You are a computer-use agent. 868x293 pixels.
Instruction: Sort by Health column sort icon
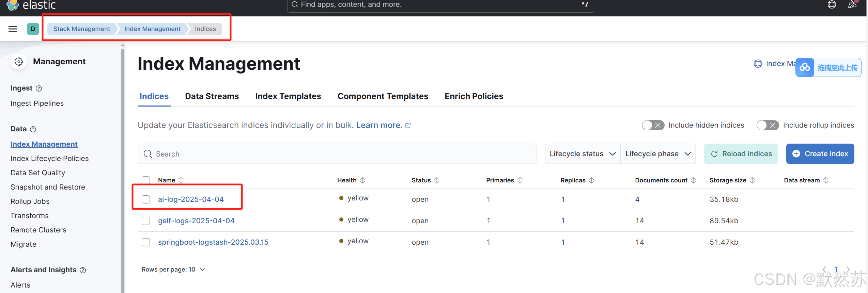(362, 180)
